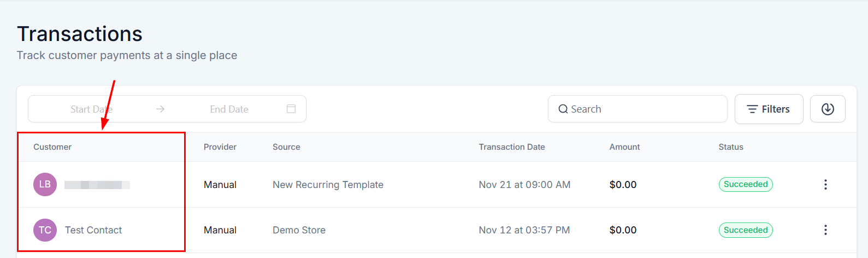Viewport: 868px width, 258px height.
Task: Open the Test Contact customer name
Action: tap(93, 230)
